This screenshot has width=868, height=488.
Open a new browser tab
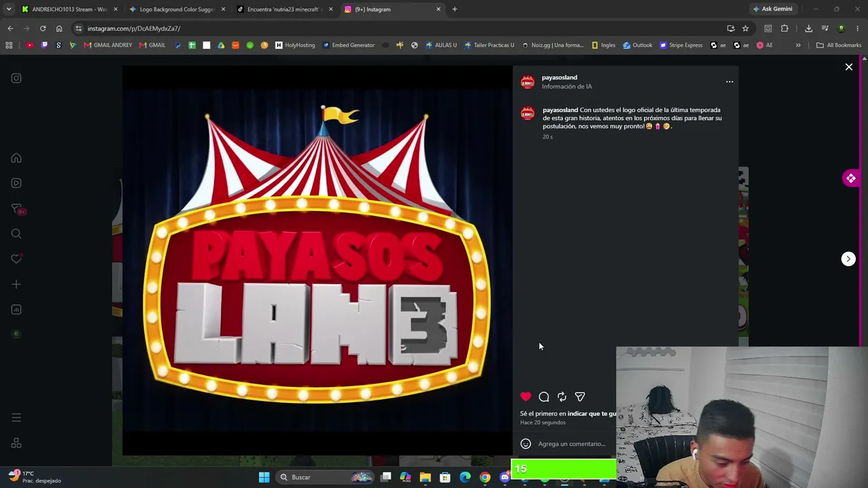coord(454,9)
